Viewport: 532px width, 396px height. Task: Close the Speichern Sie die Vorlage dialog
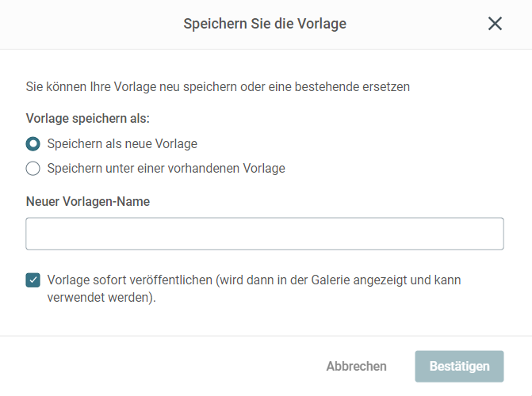tap(495, 24)
